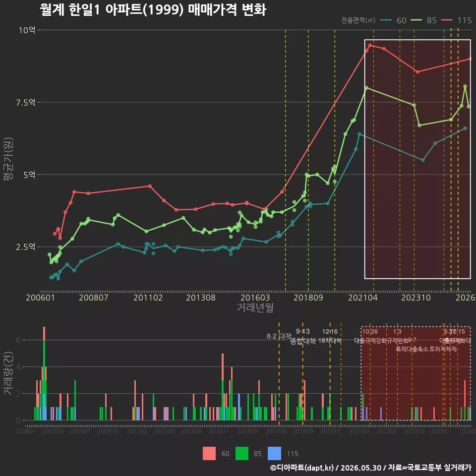Click the salmon 60 bar legend swatch
The image size is (476, 476).
(209, 454)
